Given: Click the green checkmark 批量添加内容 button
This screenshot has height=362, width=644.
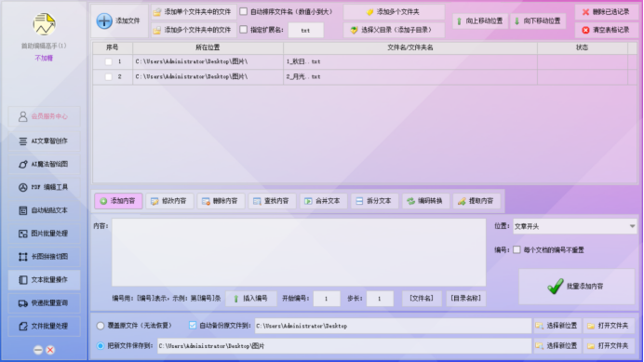Looking at the screenshot, I should [x=577, y=287].
